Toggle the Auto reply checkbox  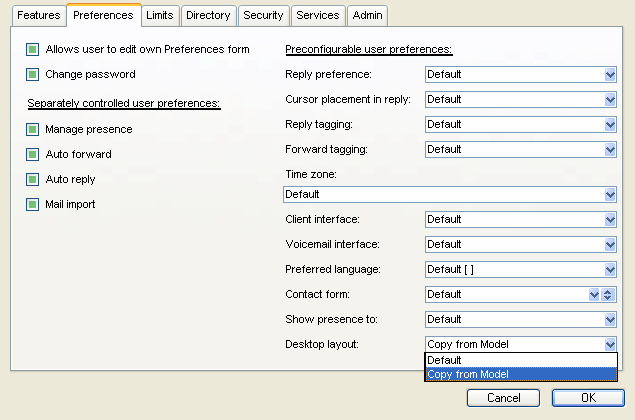[x=33, y=179]
